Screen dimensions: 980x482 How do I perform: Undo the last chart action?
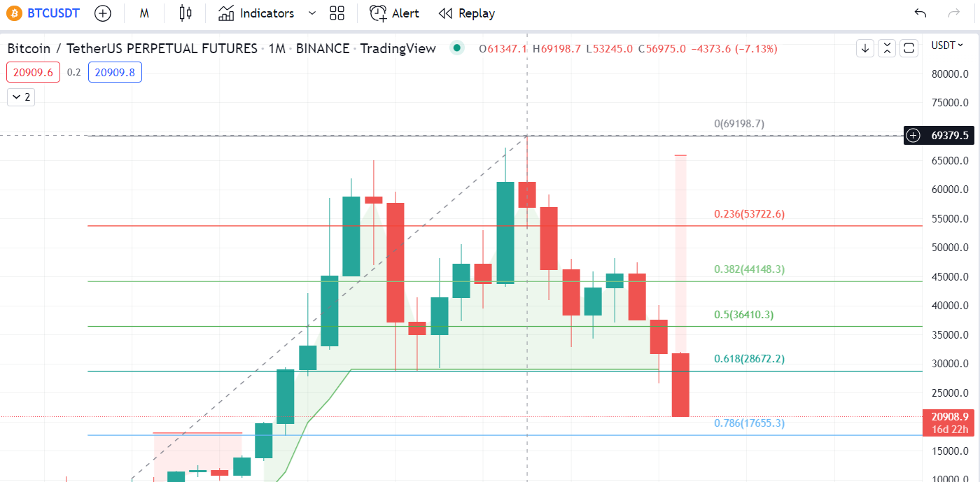tap(920, 13)
